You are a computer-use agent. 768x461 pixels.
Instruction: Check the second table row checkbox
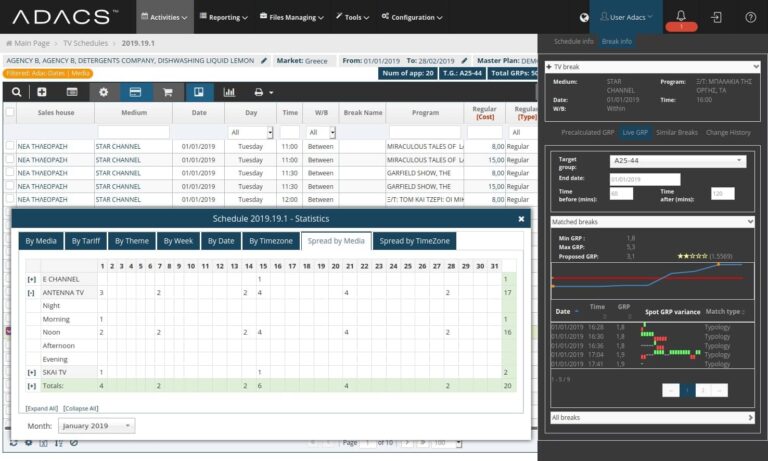click(x=10, y=160)
